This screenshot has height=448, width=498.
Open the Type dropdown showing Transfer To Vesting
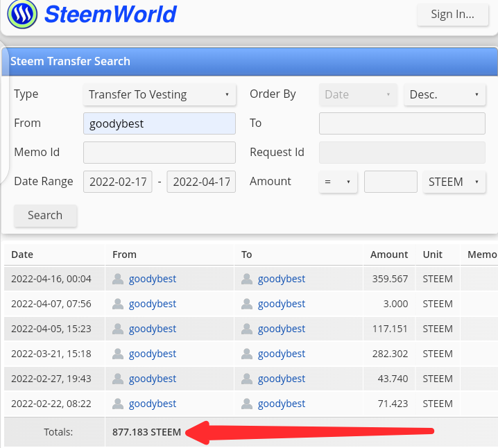pyautogui.click(x=160, y=94)
